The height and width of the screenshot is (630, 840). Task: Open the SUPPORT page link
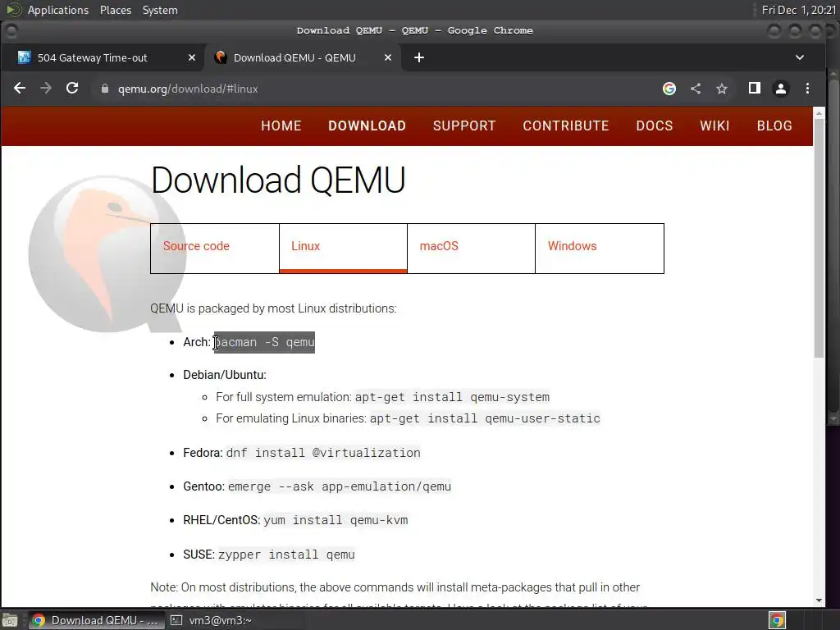click(x=464, y=126)
